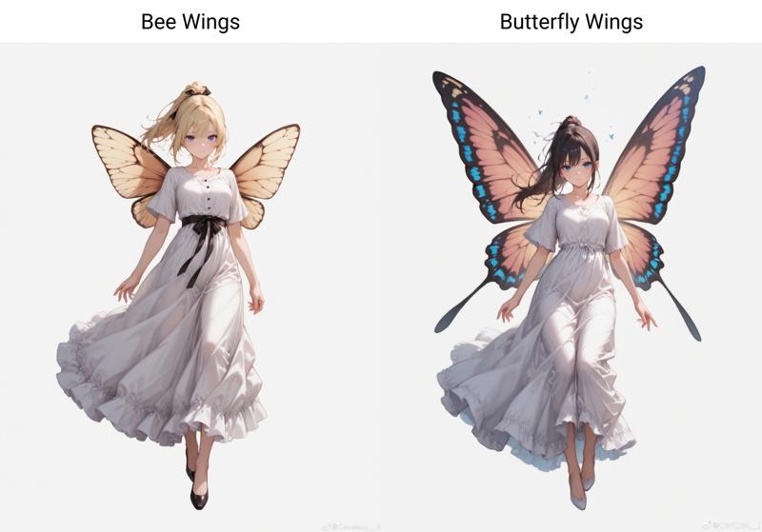This screenshot has height=532, width=762.
Task: Click the right butterfly wing tail
Action: coord(679,308)
